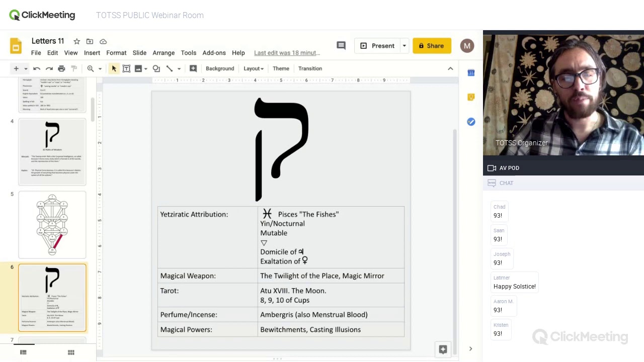This screenshot has width=644, height=362.
Task: Select the text box tool
Action: (126, 68)
